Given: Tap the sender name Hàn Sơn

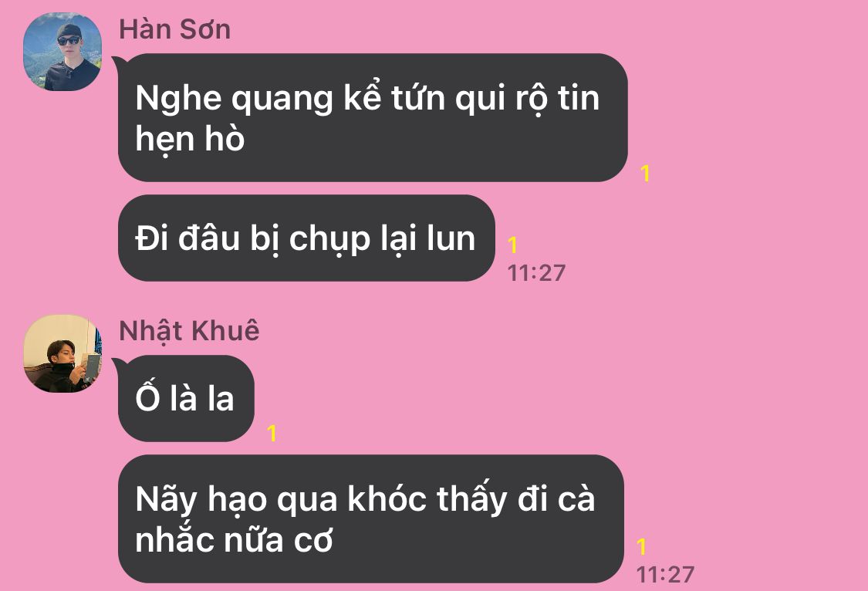Looking at the screenshot, I should [175, 29].
